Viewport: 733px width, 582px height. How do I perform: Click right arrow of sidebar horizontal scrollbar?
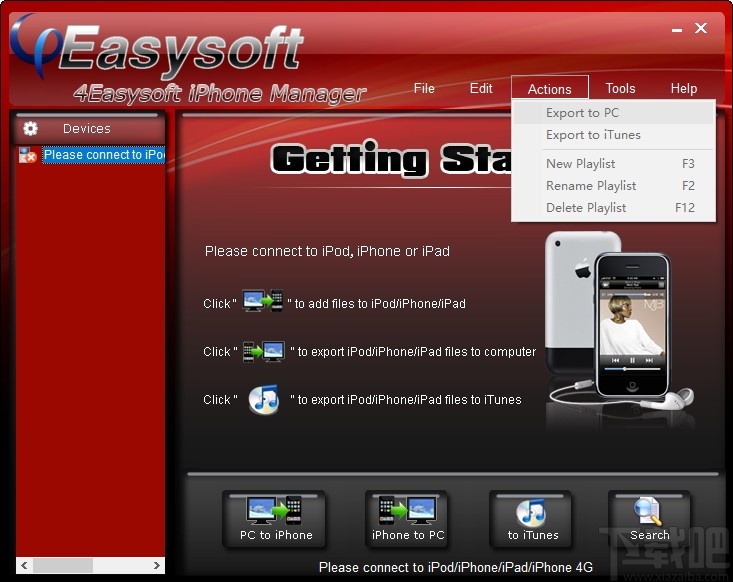pyautogui.click(x=157, y=565)
